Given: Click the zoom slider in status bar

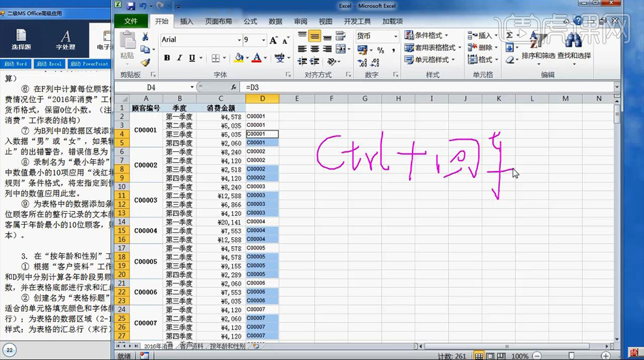Looking at the screenshot, I should 571,355.
